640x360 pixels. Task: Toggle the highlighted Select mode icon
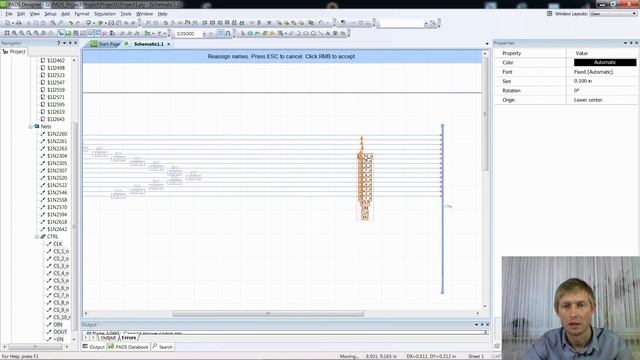click(61, 33)
